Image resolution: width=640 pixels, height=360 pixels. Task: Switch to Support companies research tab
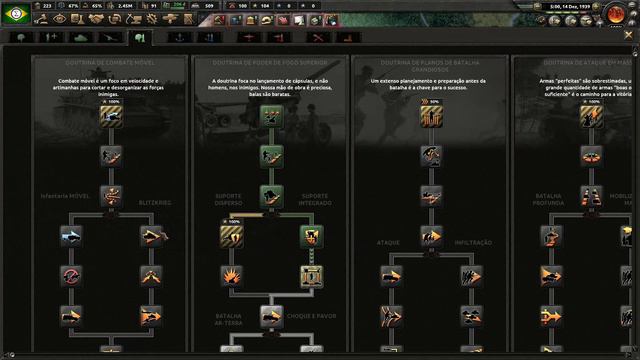[51, 38]
